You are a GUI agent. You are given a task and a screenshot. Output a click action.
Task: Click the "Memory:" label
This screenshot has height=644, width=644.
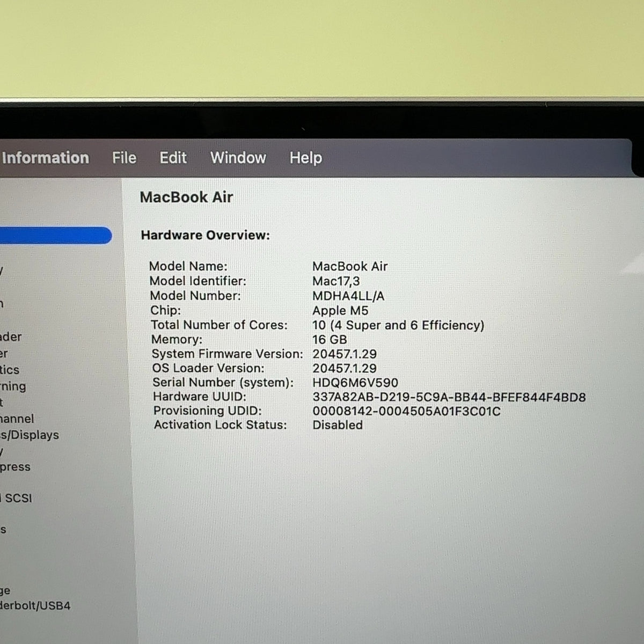pos(177,339)
